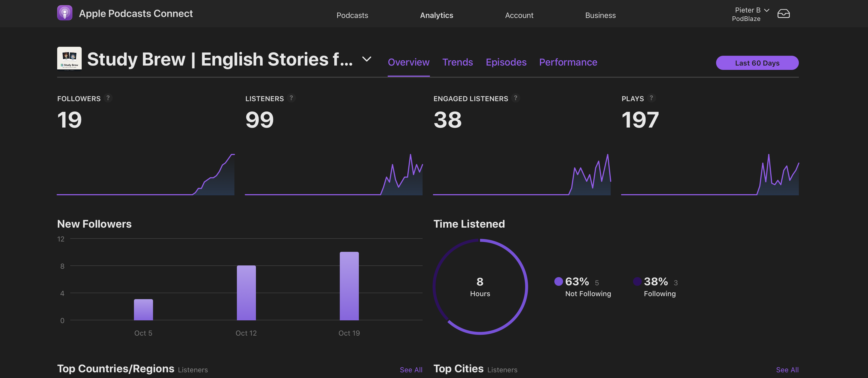Click the 63% Not Following value

[577, 281]
